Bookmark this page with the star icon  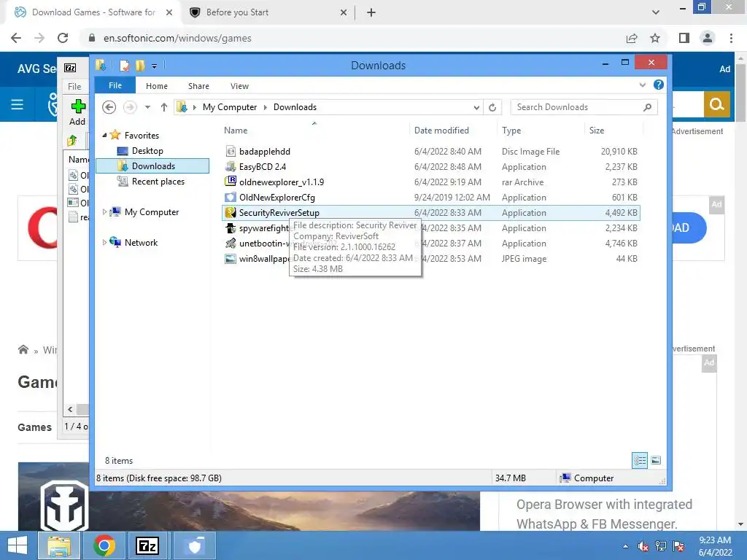[655, 38]
